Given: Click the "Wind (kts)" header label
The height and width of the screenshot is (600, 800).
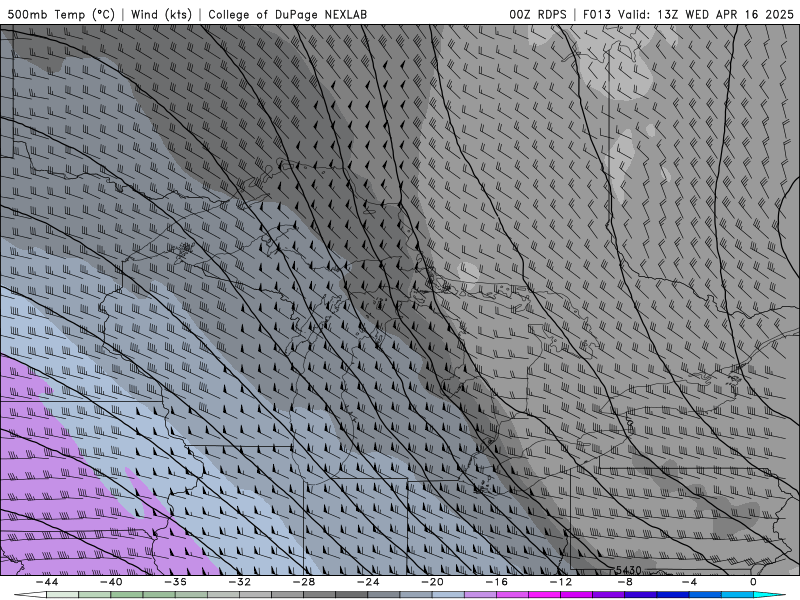Looking at the screenshot, I should coord(161,14).
